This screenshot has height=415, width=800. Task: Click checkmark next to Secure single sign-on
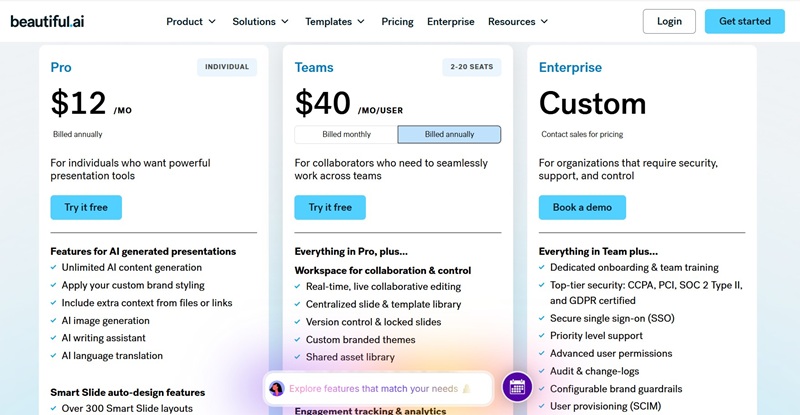tap(541, 317)
